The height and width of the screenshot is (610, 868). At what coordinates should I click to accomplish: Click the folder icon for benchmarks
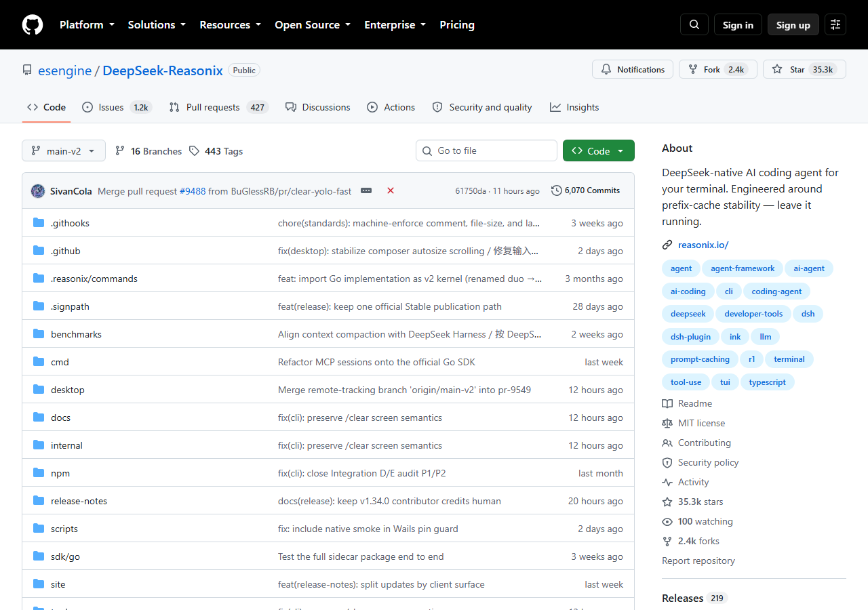click(39, 334)
